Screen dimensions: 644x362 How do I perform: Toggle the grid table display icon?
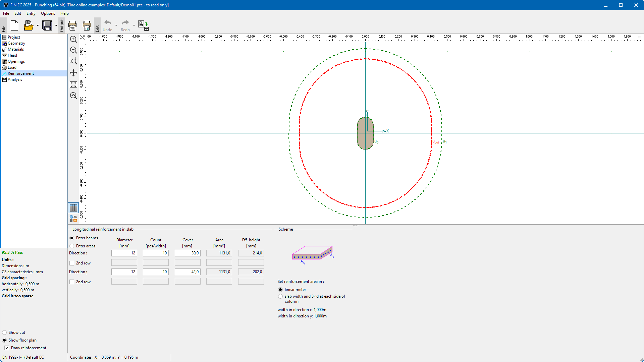[73, 208]
